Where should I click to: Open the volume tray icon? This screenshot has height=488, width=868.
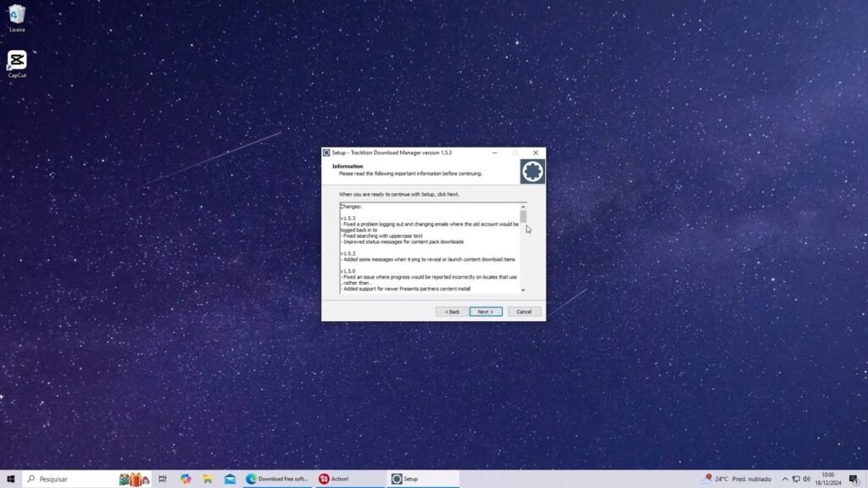click(807, 480)
